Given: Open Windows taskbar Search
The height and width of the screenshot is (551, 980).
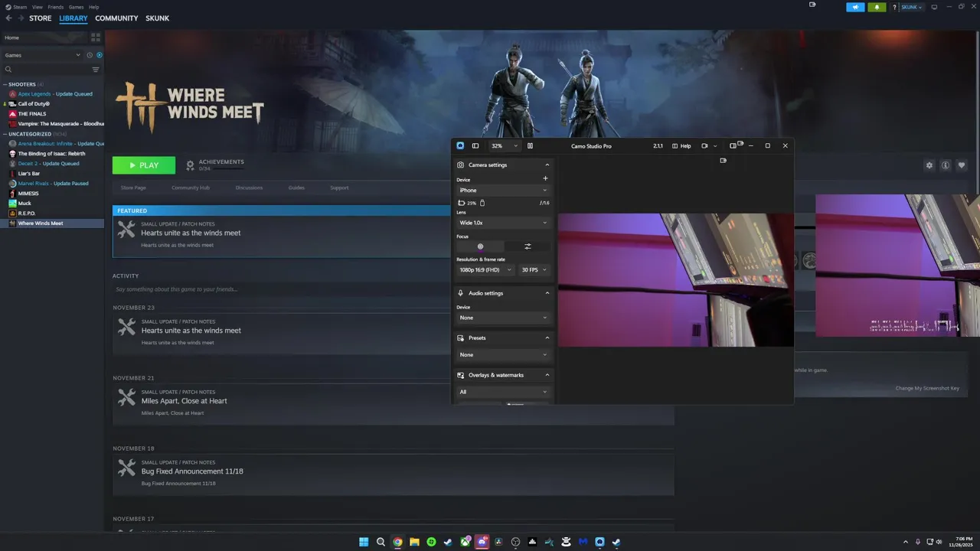Looking at the screenshot, I should [x=381, y=542].
